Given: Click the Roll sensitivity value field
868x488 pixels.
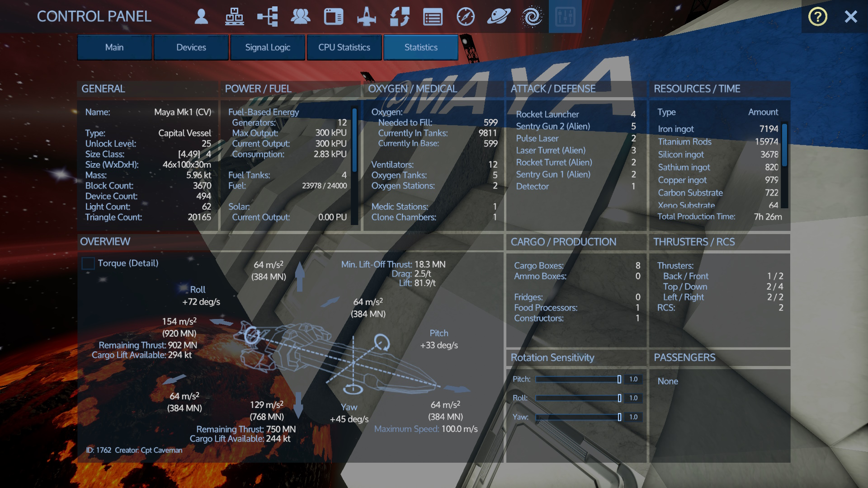Looking at the screenshot, I should click(633, 398).
